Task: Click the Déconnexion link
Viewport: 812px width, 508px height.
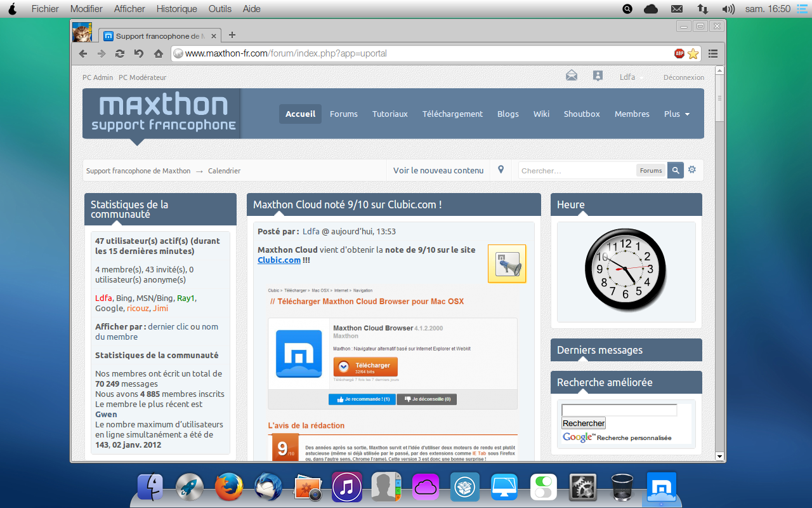Action: (x=684, y=77)
